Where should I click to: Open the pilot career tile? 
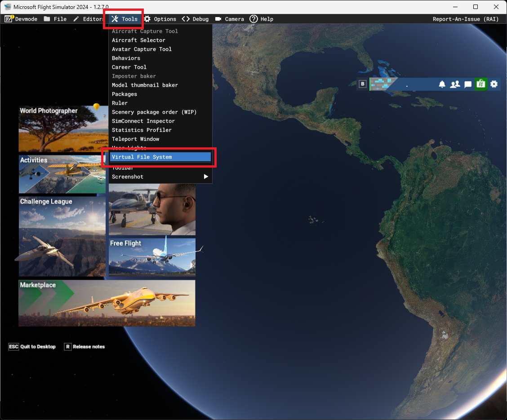pos(152,209)
